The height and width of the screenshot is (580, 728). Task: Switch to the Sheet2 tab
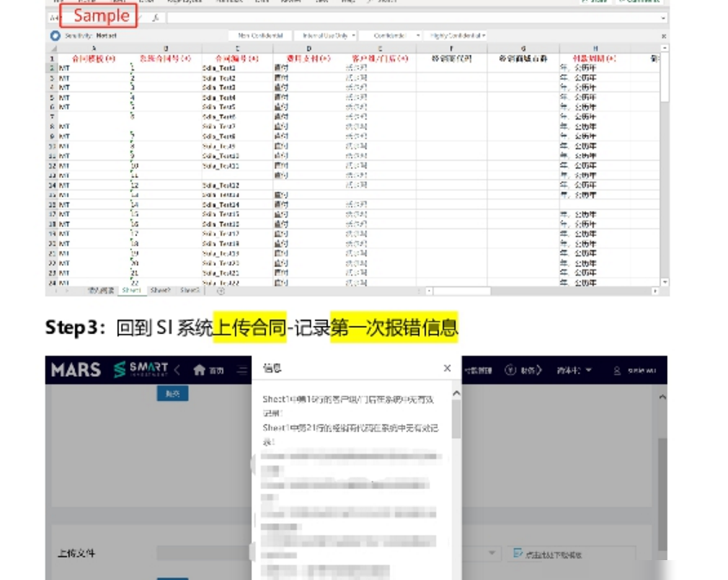pyautogui.click(x=161, y=290)
